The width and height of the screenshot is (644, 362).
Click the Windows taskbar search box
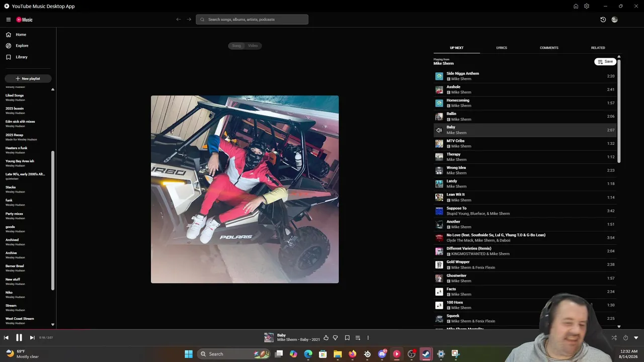tap(234, 354)
